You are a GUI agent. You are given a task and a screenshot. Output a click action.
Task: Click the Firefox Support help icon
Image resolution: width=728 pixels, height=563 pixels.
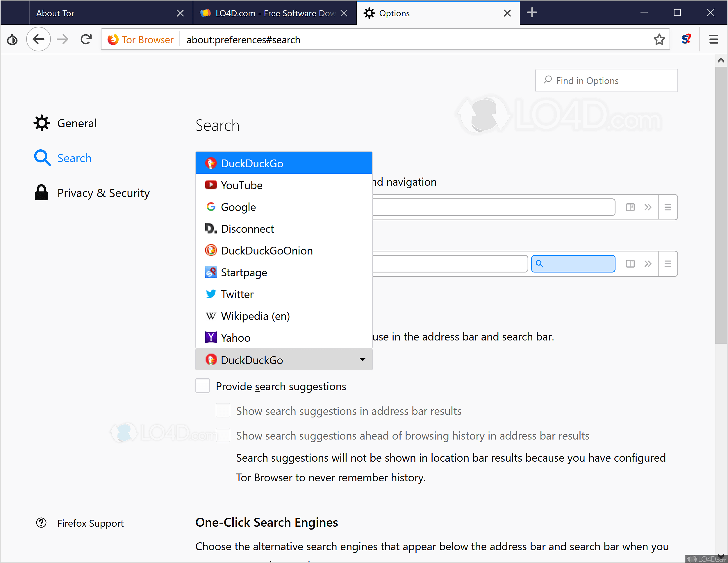pyautogui.click(x=41, y=523)
